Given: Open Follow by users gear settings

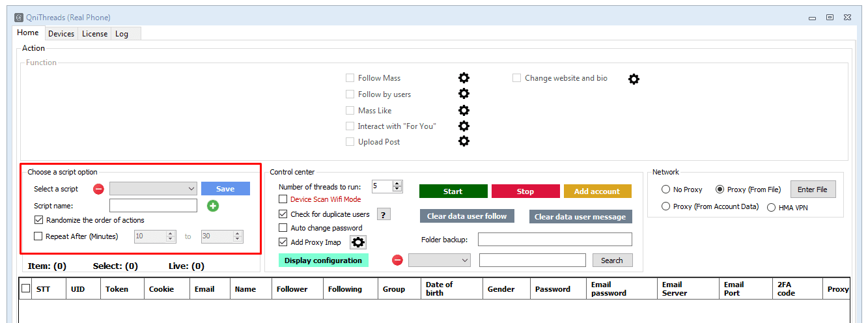Looking at the screenshot, I should [464, 94].
